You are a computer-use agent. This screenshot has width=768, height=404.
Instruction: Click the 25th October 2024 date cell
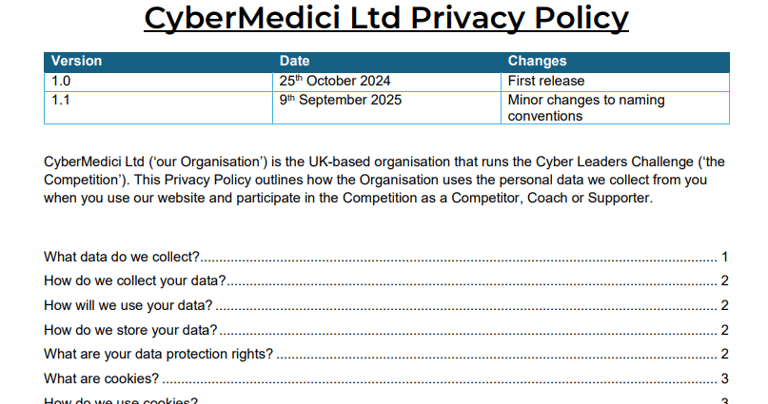click(x=386, y=82)
